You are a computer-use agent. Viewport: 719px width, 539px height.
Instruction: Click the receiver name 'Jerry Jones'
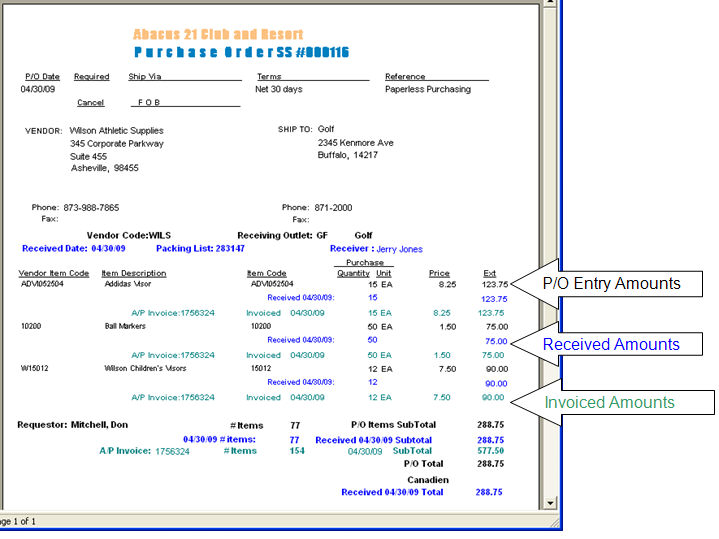click(x=399, y=249)
